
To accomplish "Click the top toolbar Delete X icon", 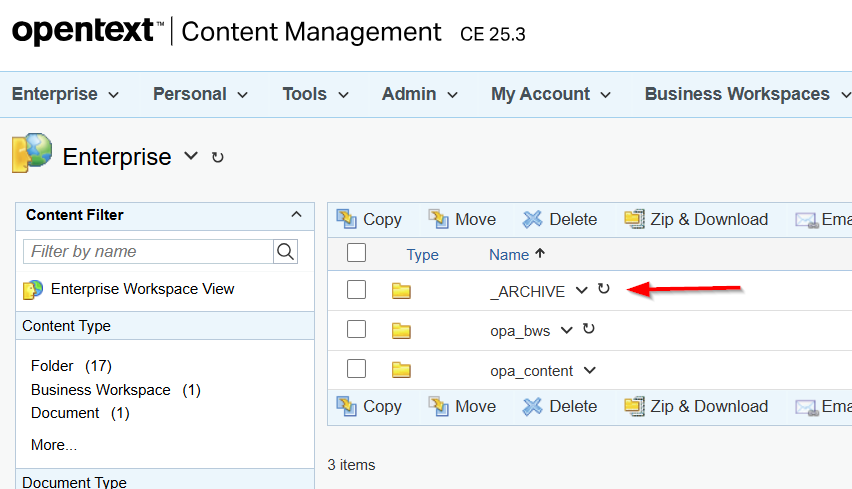I will coord(532,219).
